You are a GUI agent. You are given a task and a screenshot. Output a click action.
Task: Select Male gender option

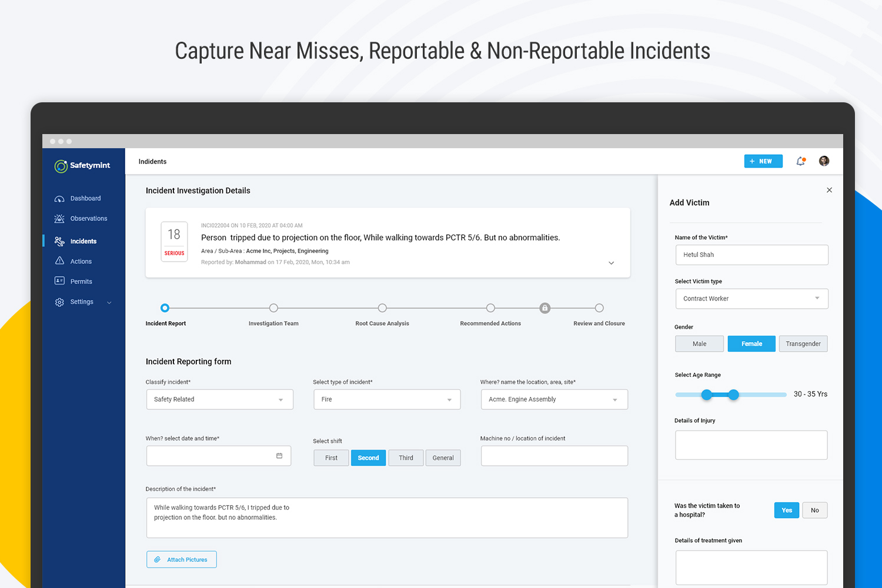pyautogui.click(x=699, y=344)
